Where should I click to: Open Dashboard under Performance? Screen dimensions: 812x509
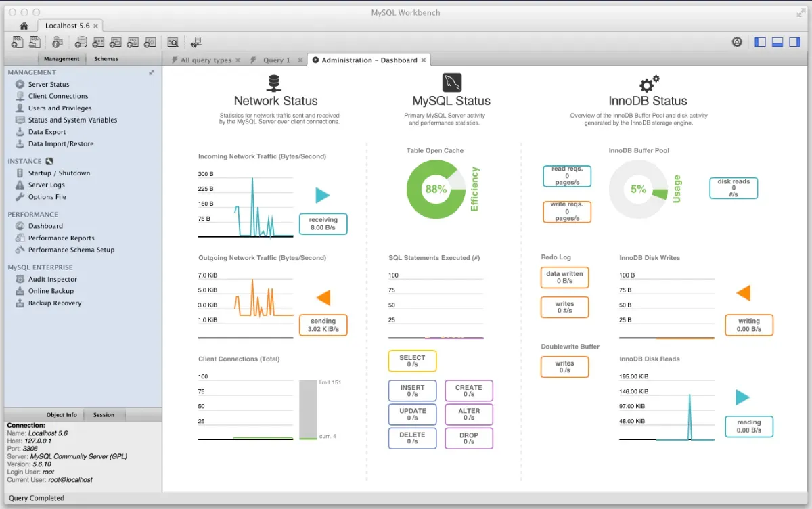[x=45, y=226]
